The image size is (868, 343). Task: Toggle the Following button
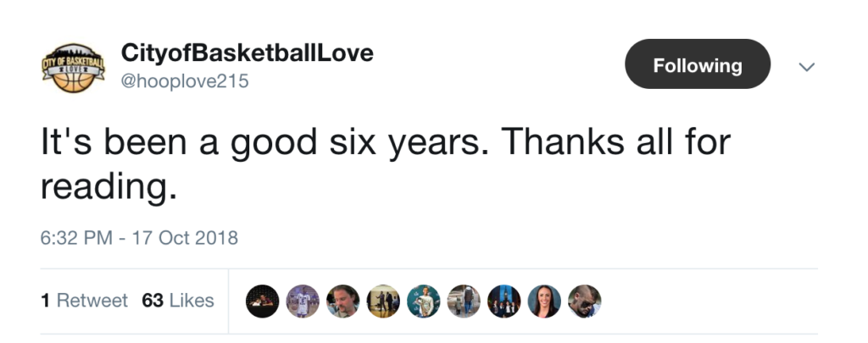(697, 65)
